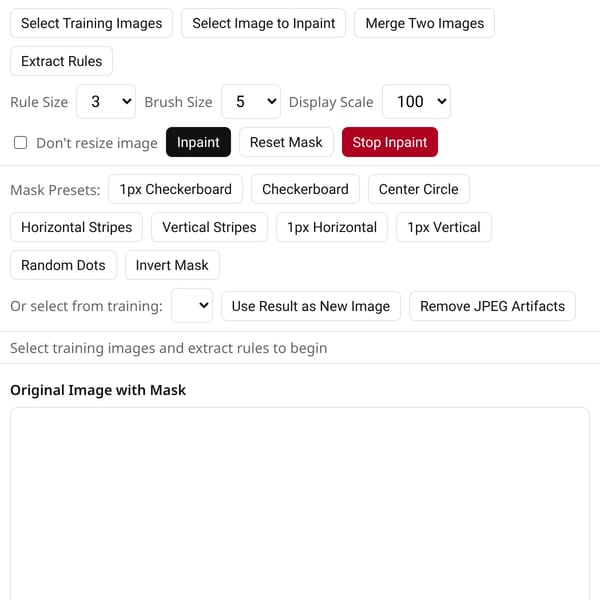Apply Horizontal Stripes mask preset
This screenshot has width=600, height=600.
point(77,227)
